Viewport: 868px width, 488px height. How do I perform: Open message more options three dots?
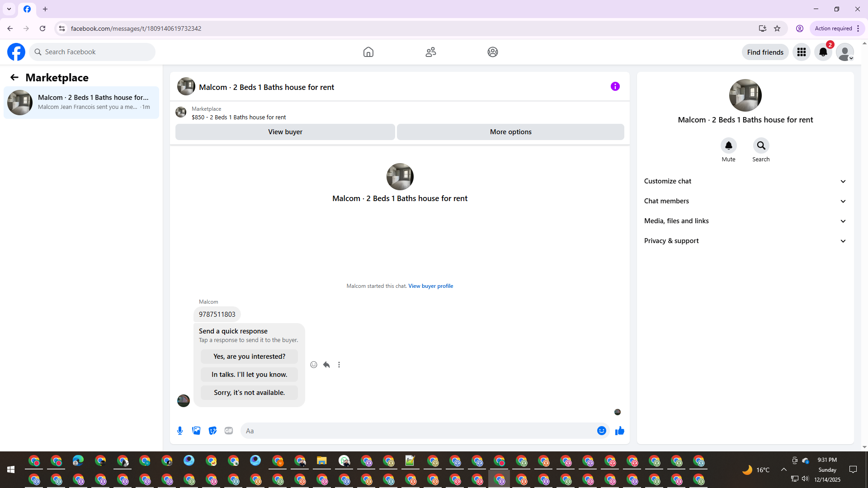[339, 365]
